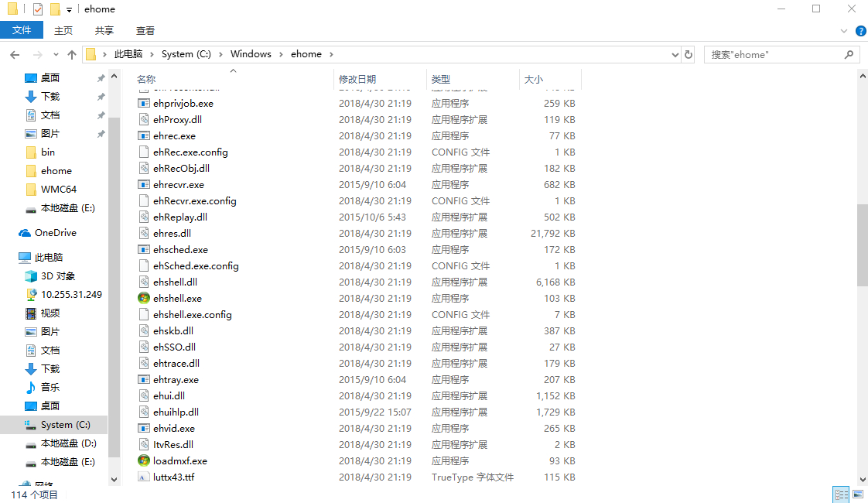Select ehtray.exe file name

point(176,379)
